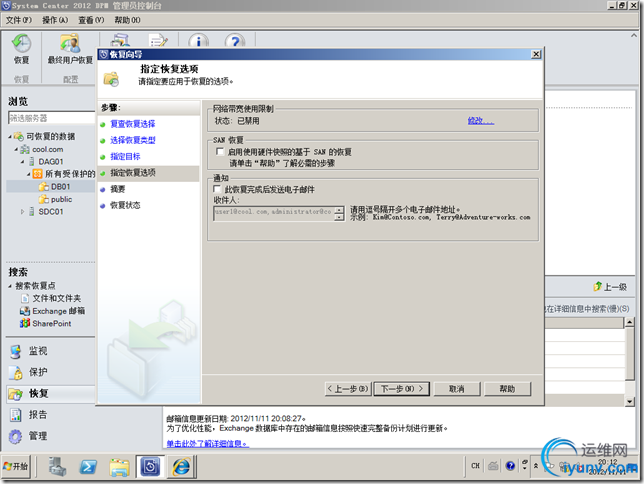Open Windows Explorer from the taskbar
Viewport: 644px width, 484px height.
click(119, 467)
